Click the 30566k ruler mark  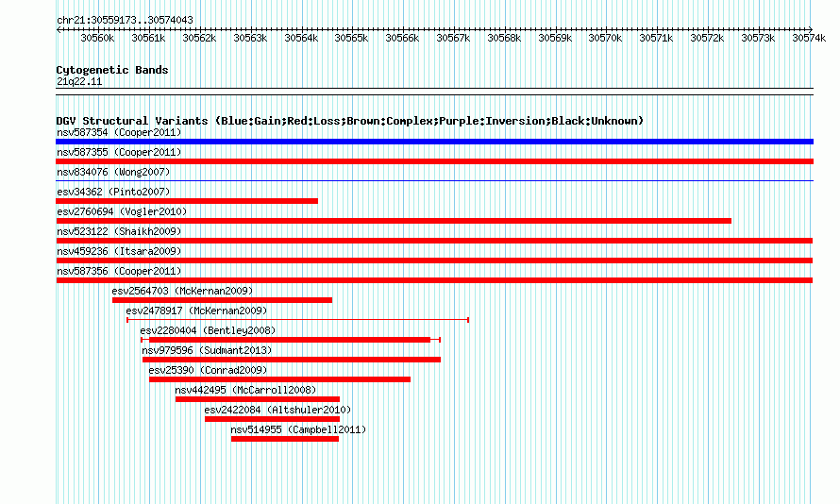point(402,38)
